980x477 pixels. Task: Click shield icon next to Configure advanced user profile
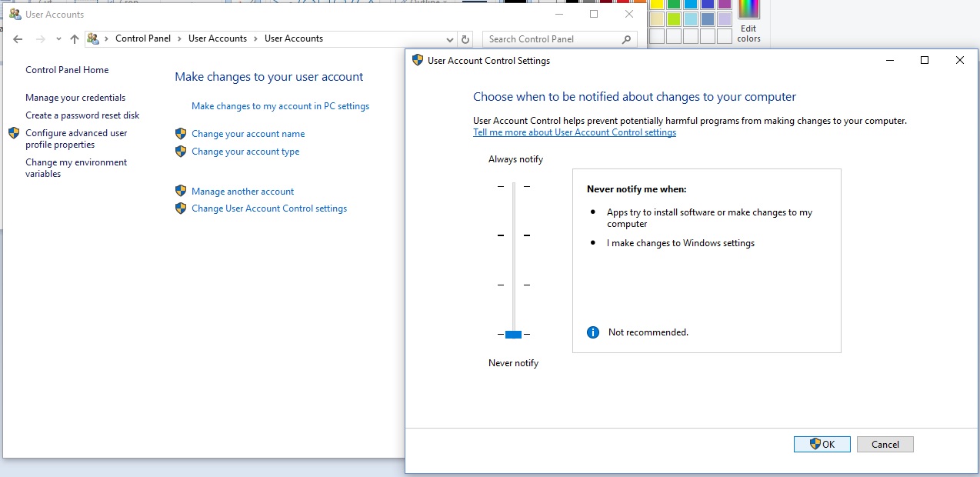[14, 133]
